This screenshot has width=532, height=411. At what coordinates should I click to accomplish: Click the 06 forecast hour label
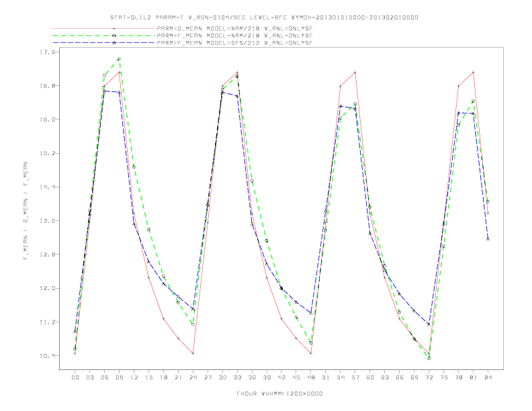pos(105,377)
